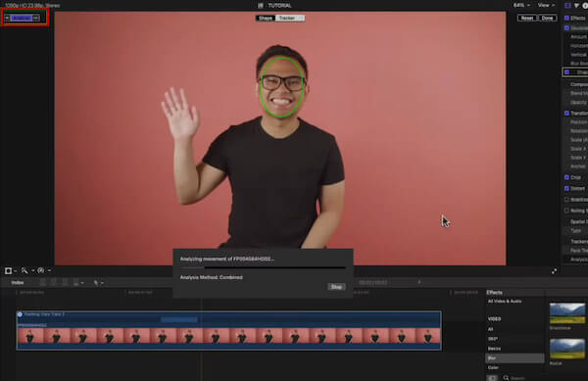The height and width of the screenshot is (381, 588).
Task: Select All Video & Audio effects category
Action: (x=505, y=302)
